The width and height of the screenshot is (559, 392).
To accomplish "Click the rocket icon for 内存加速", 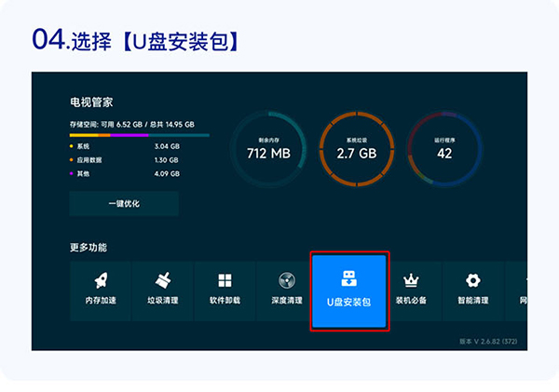I will [x=101, y=280].
